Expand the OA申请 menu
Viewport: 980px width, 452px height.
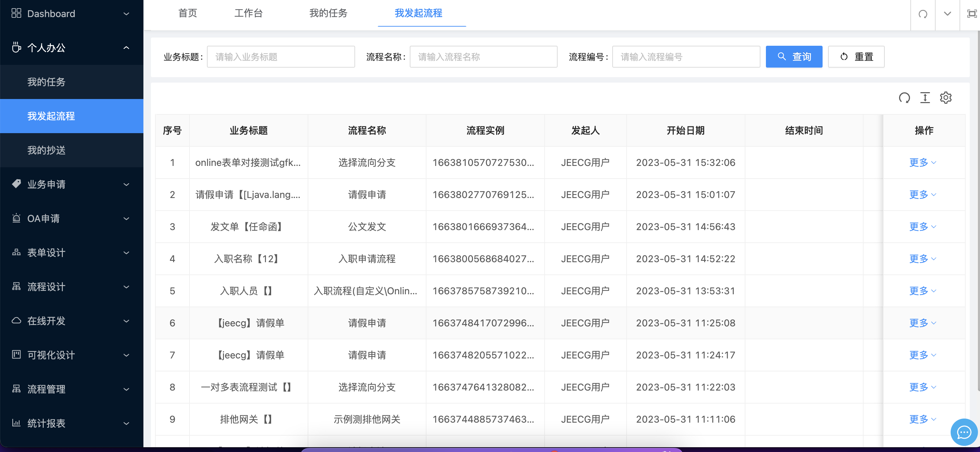pyautogui.click(x=126, y=218)
